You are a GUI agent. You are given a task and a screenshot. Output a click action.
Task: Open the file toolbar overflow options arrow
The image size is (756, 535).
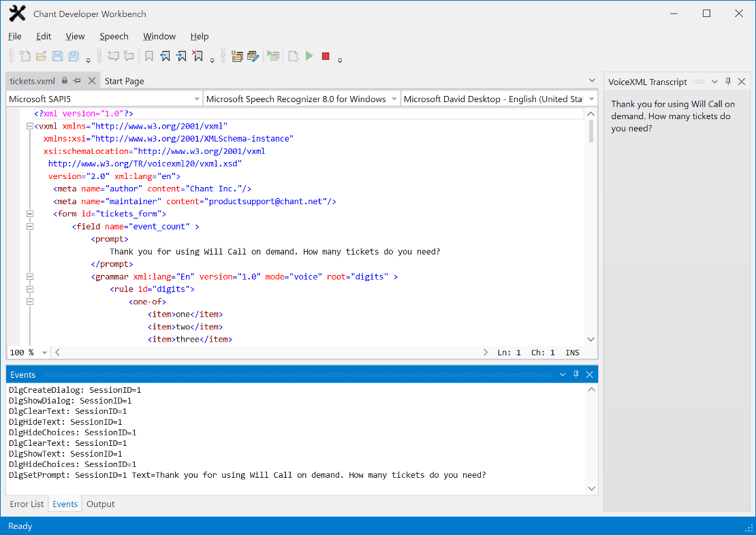point(89,61)
